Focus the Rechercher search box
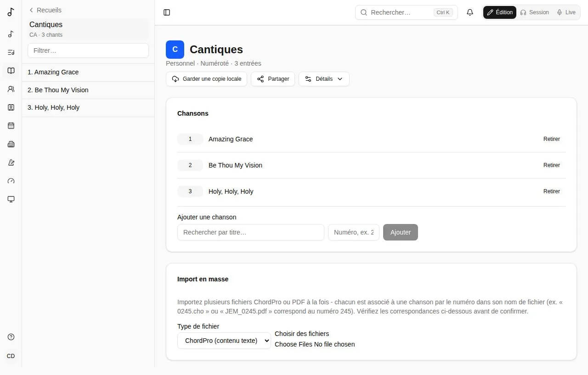 pos(407,12)
